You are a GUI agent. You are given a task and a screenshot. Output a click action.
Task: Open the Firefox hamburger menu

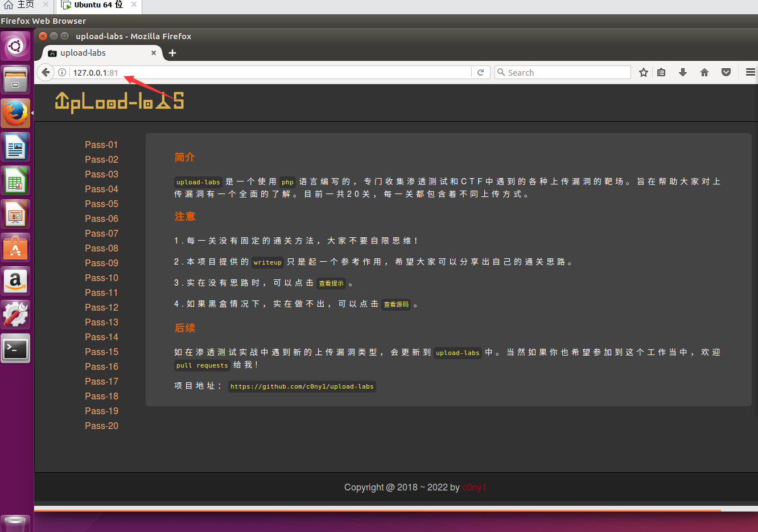pos(750,72)
